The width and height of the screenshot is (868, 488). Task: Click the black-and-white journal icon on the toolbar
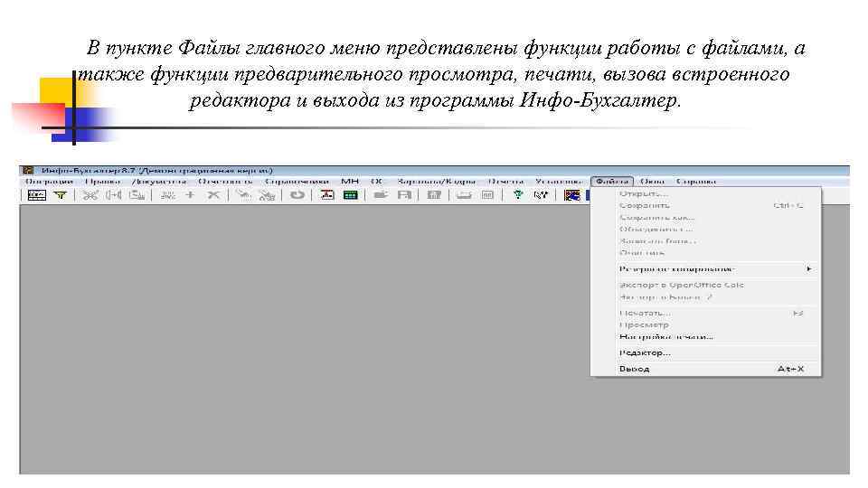click(36, 195)
